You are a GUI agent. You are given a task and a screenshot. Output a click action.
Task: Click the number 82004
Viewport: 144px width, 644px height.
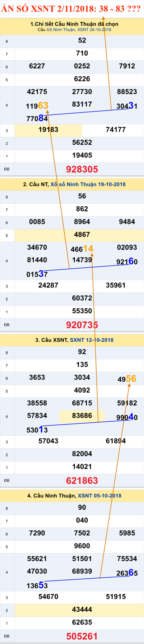82,454
